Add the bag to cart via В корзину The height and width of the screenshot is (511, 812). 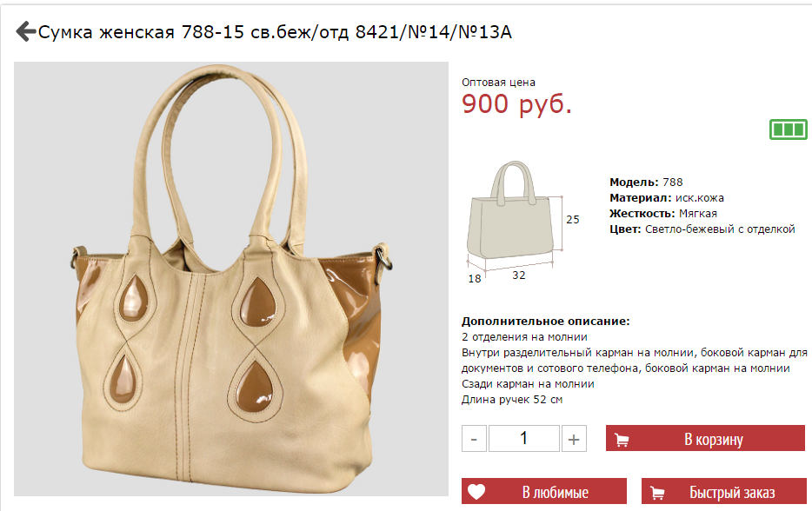[x=705, y=439]
